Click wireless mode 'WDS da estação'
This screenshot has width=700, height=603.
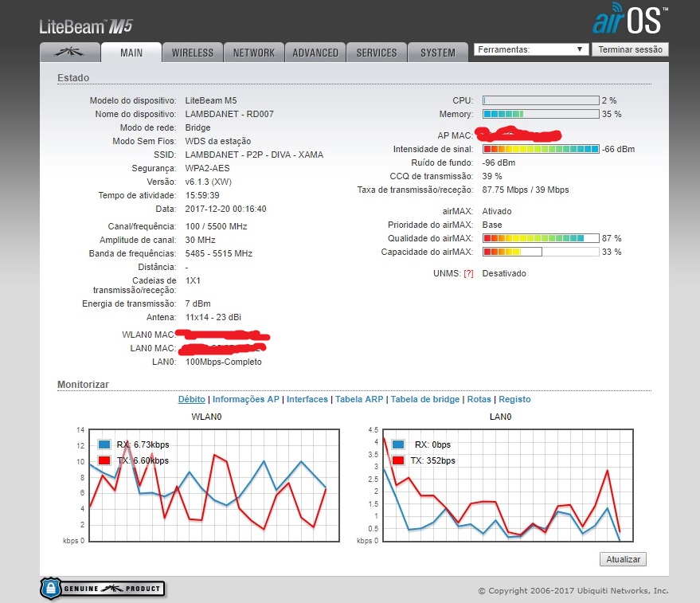[218, 141]
